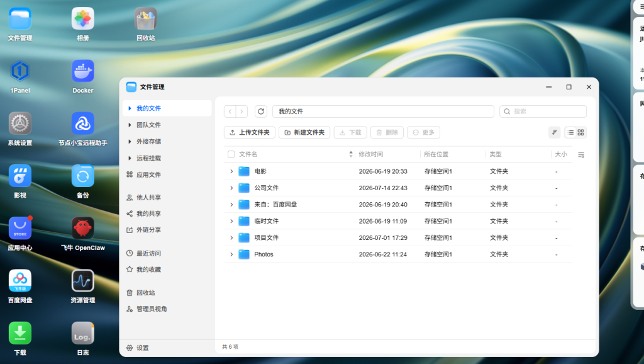Select the 来自：百度网盘 folder name
644x364 pixels.
275,205
